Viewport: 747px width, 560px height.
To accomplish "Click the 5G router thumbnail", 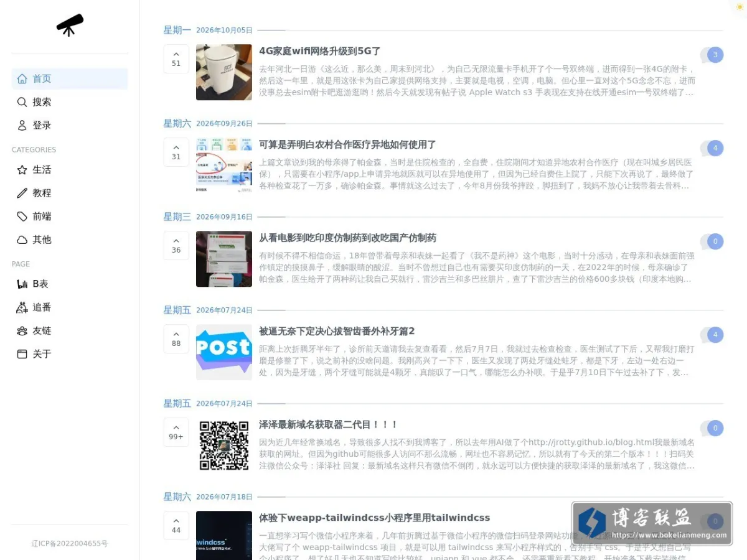I will tap(224, 72).
